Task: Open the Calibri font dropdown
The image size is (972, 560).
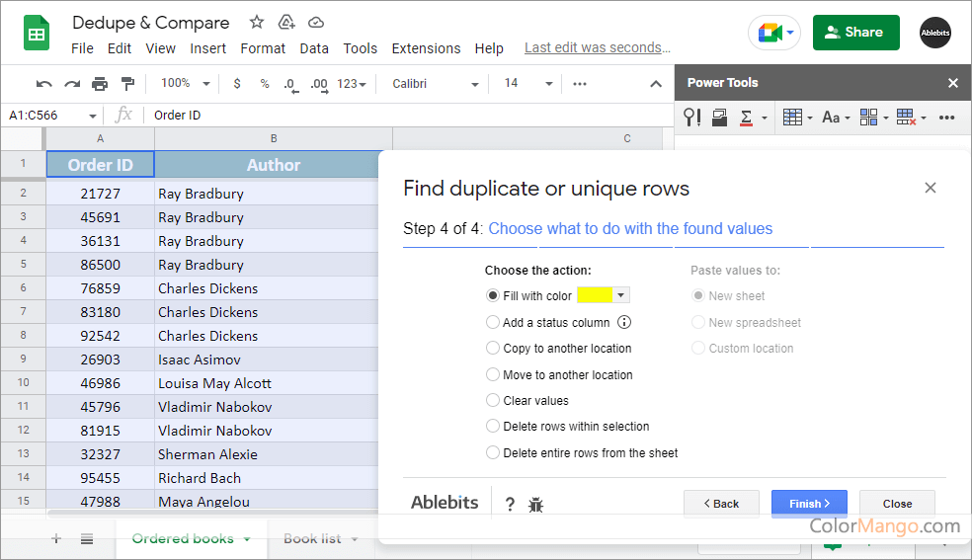Action: tap(435, 84)
